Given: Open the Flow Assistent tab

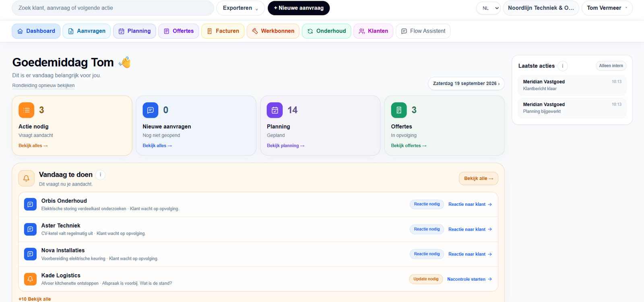Looking at the screenshot, I should pos(423,31).
